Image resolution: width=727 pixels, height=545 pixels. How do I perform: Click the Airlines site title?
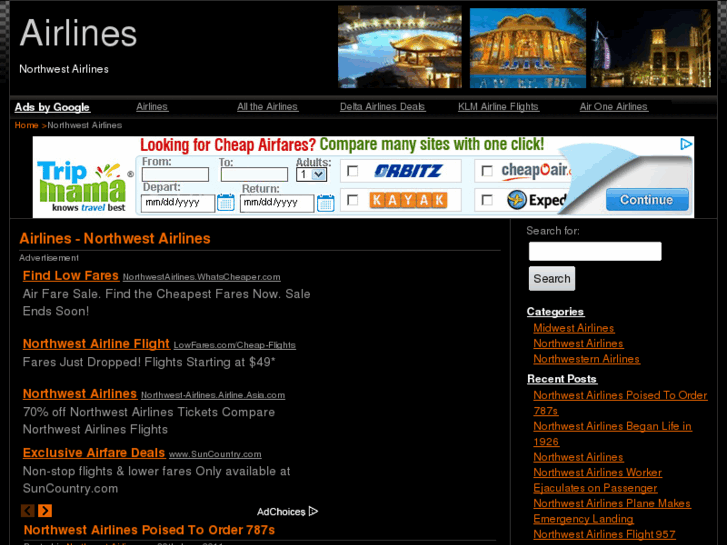coord(78,33)
